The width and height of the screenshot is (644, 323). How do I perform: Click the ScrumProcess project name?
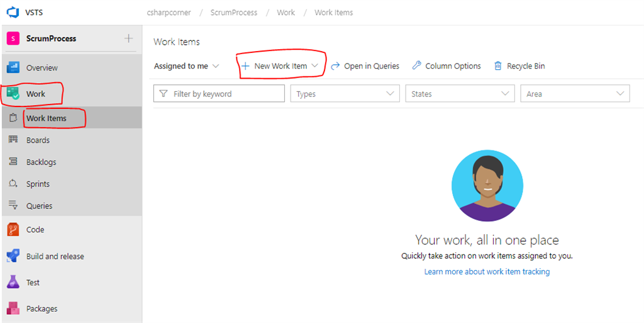pyautogui.click(x=51, y=38)
